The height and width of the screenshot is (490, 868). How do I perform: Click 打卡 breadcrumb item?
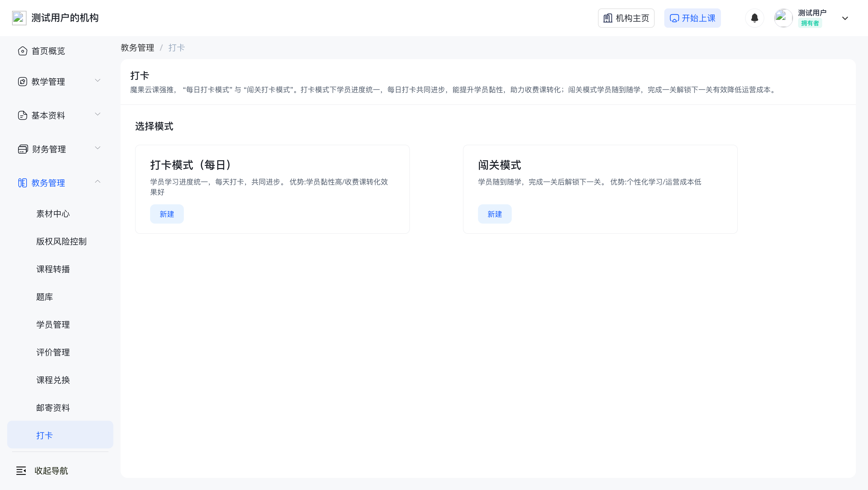(177, 48)
